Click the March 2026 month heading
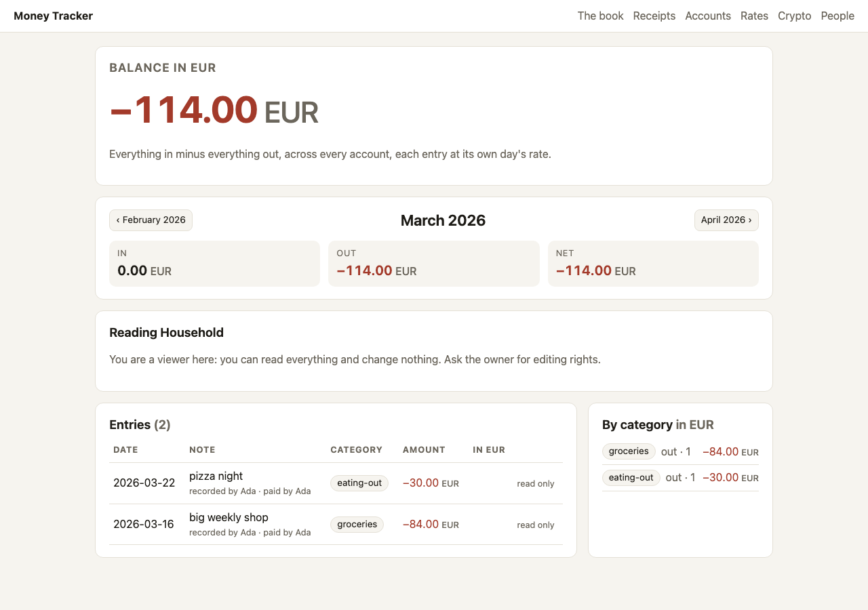This screenshot has height=610, width=868. point(443,220)
